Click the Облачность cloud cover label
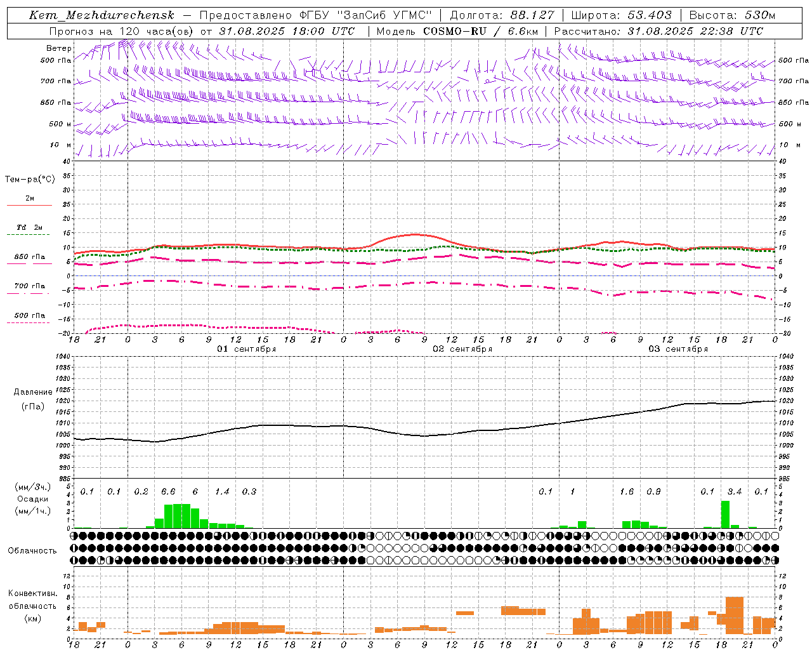This screenshot has width=812, height=650. 32,550
